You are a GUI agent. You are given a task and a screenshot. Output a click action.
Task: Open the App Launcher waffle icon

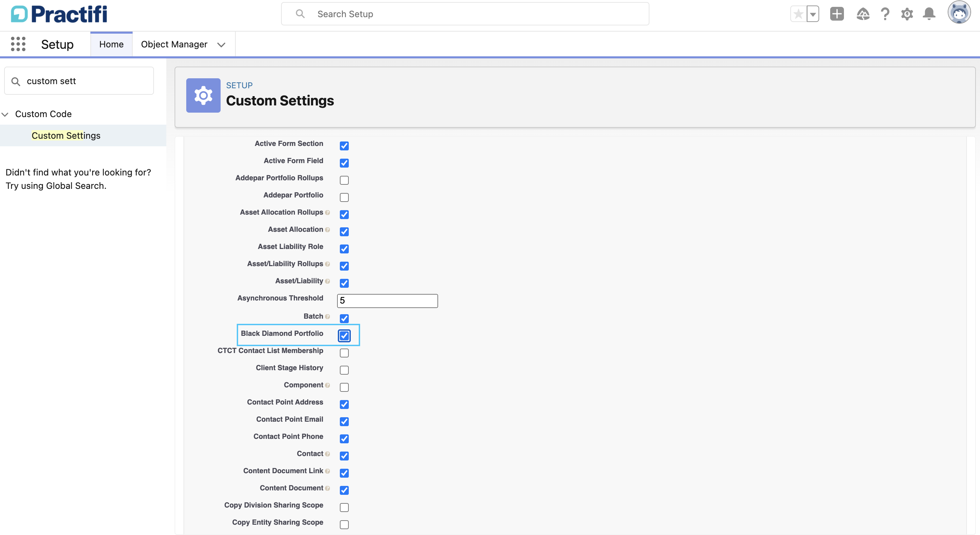pyautogui.click(x=18, y=44)
